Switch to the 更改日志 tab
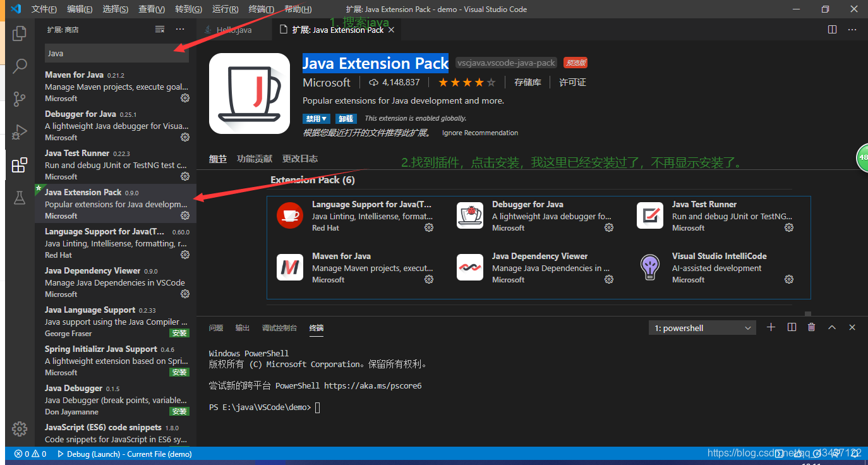Screen dimensions: 868x465 click(300, 159)
